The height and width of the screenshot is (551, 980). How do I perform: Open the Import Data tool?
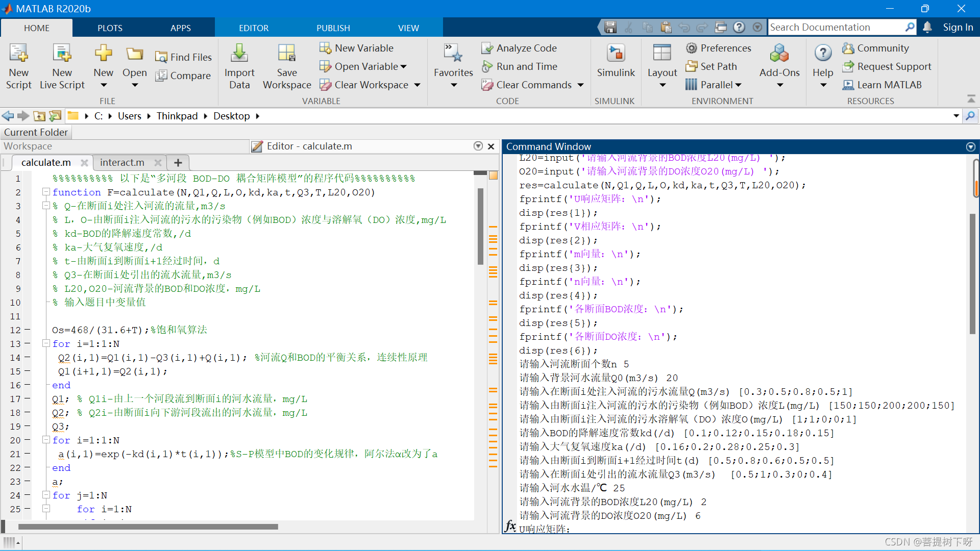tap(239, 54)
